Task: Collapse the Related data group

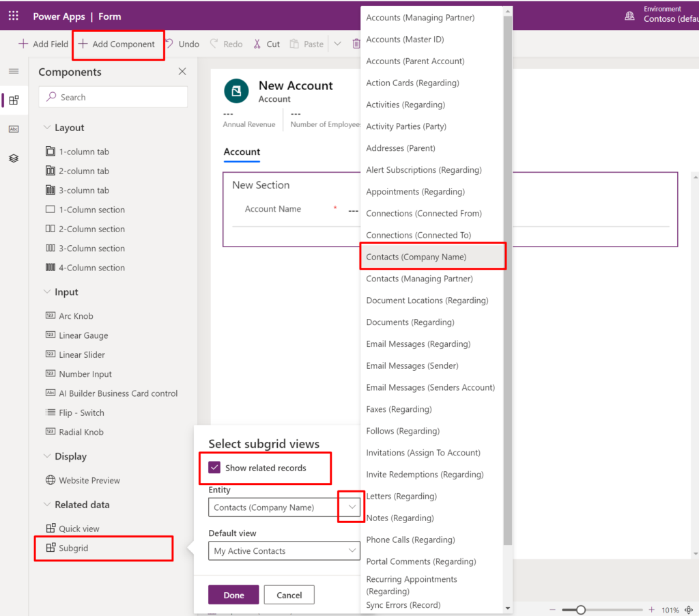Action: coord(47,504)
